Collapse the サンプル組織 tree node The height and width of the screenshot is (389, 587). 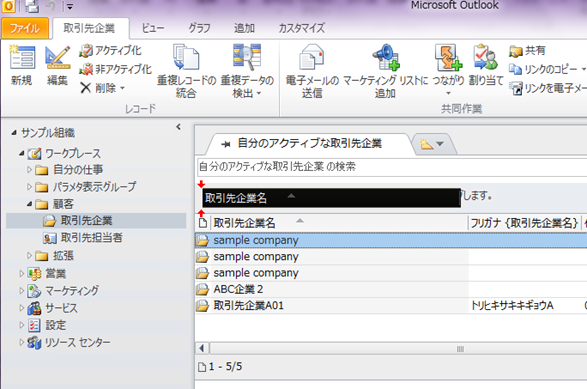coord(14,132)
